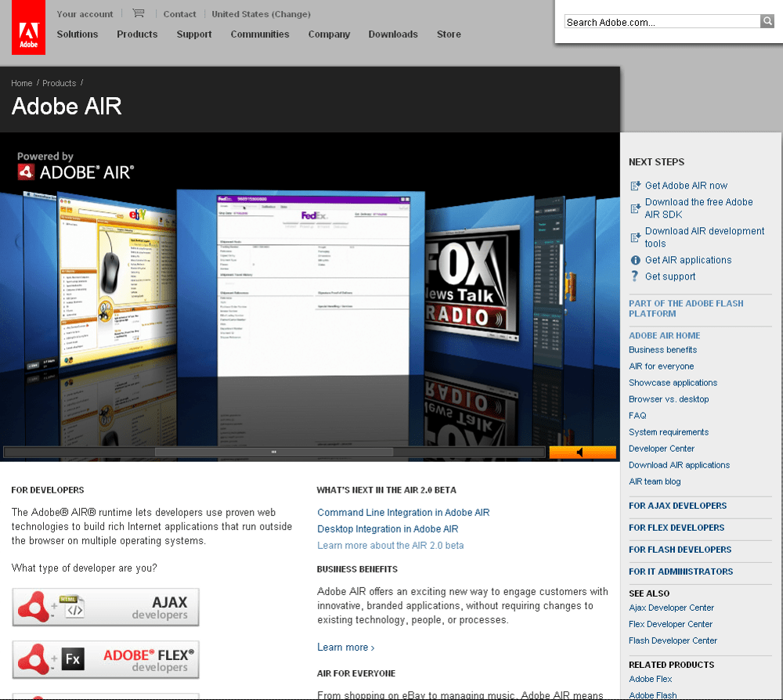Open Showcase applications link

pos(673,382)
